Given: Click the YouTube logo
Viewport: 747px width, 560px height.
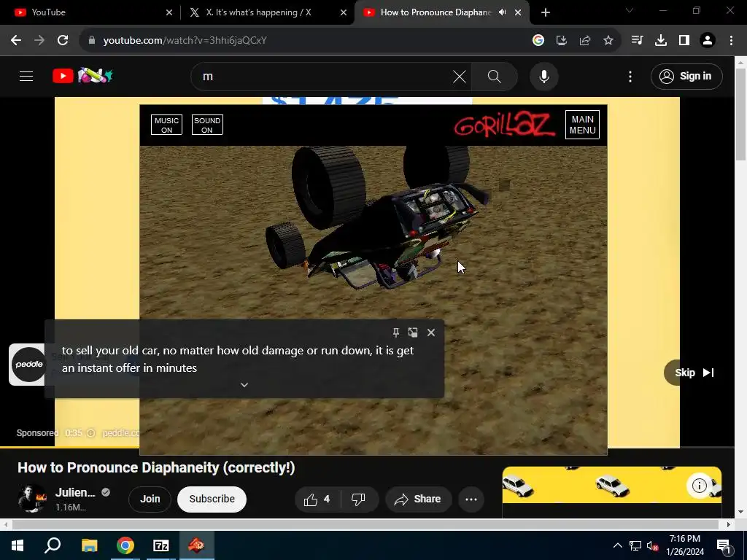Looking at the screenshot, I should tap(82, 76).
